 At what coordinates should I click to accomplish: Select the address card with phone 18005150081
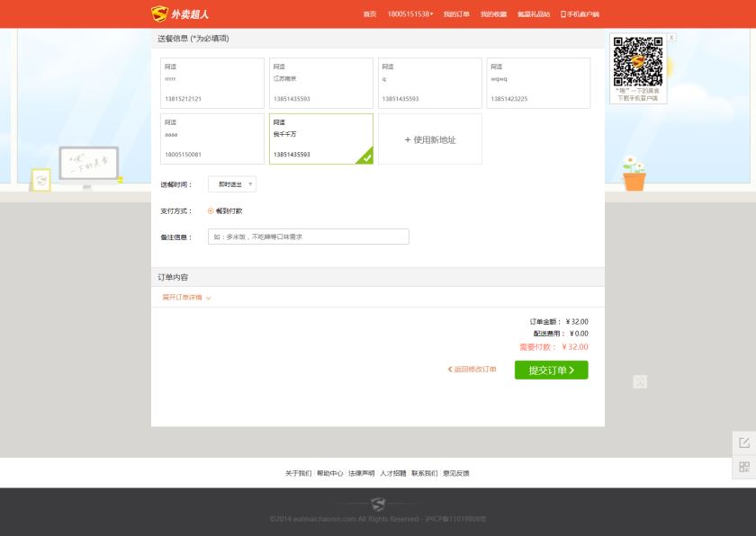[212, 138]
